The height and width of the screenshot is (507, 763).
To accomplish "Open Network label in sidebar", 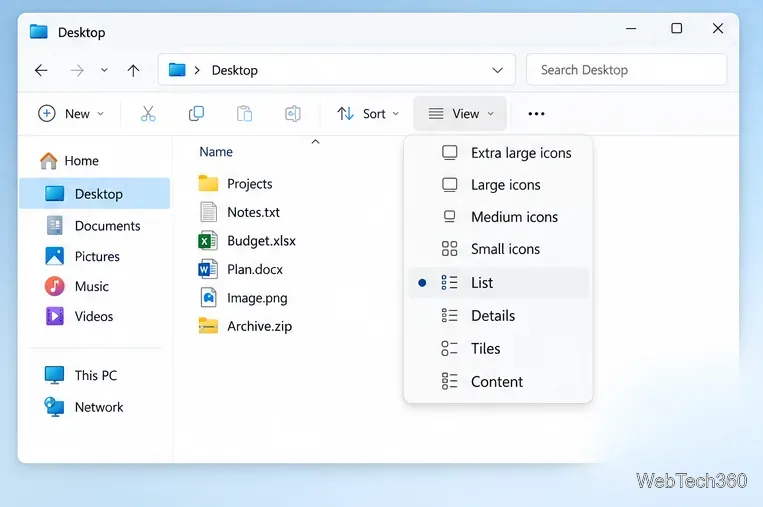I will tap(99, 407).
